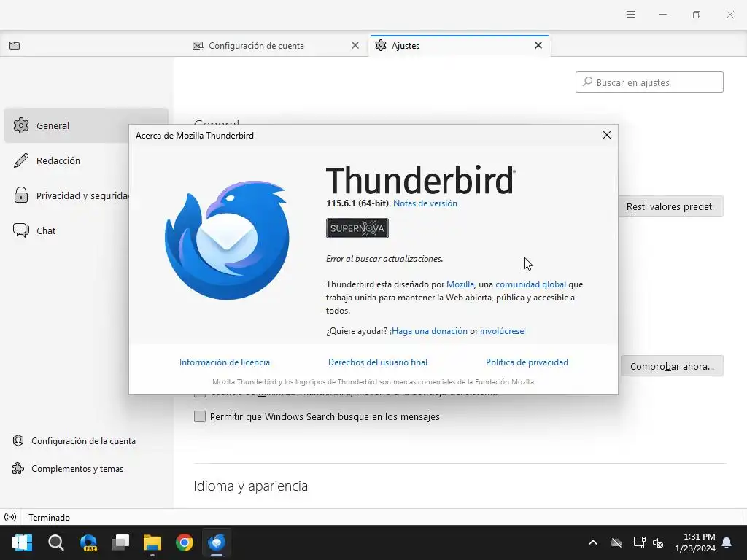Open Información de licencia

[225, 362]
